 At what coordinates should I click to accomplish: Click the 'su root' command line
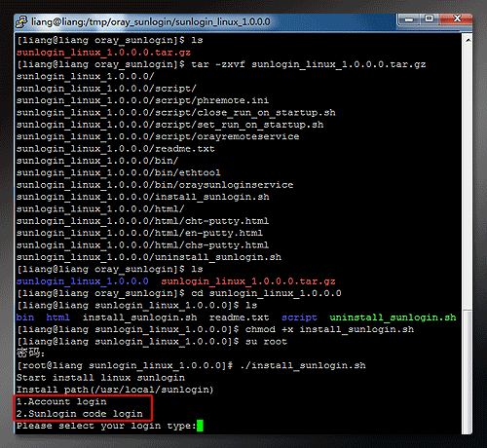pos(152,342)
